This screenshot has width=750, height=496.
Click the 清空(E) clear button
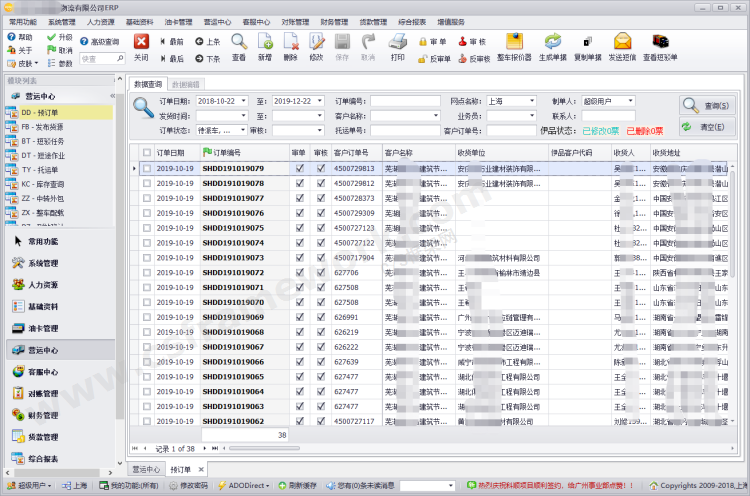pyautogui.click(x=707, y=127)
